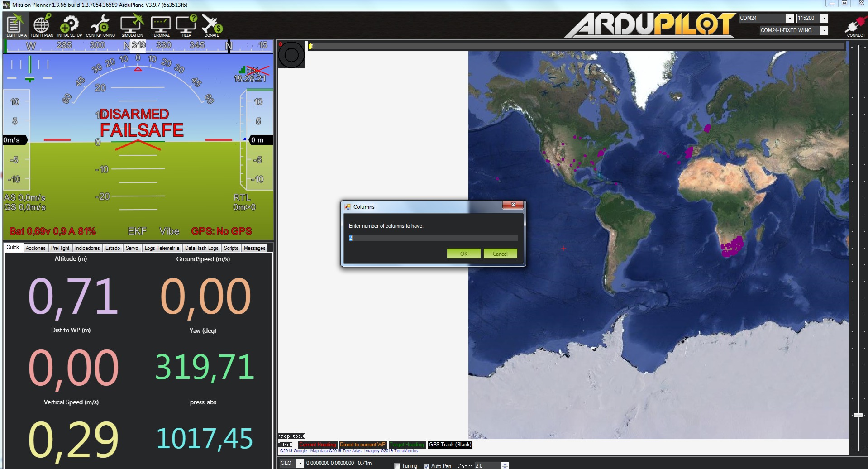Switch to the PreFlight tab

[x=60, y=248]
